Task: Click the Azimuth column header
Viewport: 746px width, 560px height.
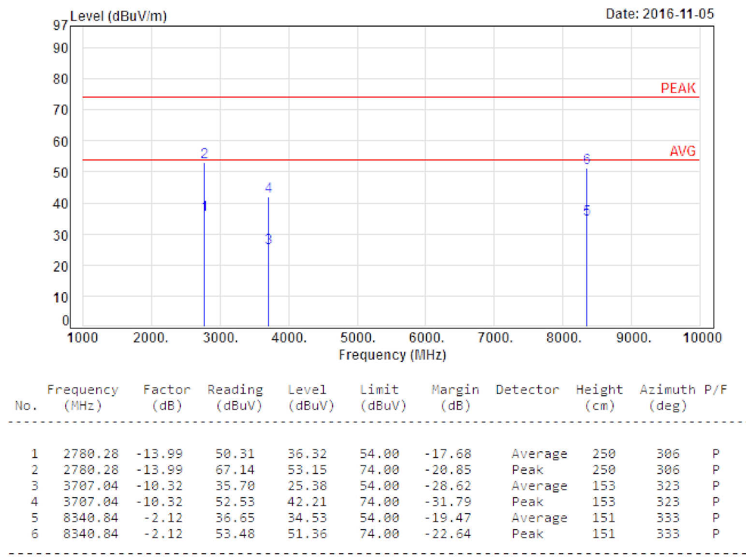Action: (668, 390)
